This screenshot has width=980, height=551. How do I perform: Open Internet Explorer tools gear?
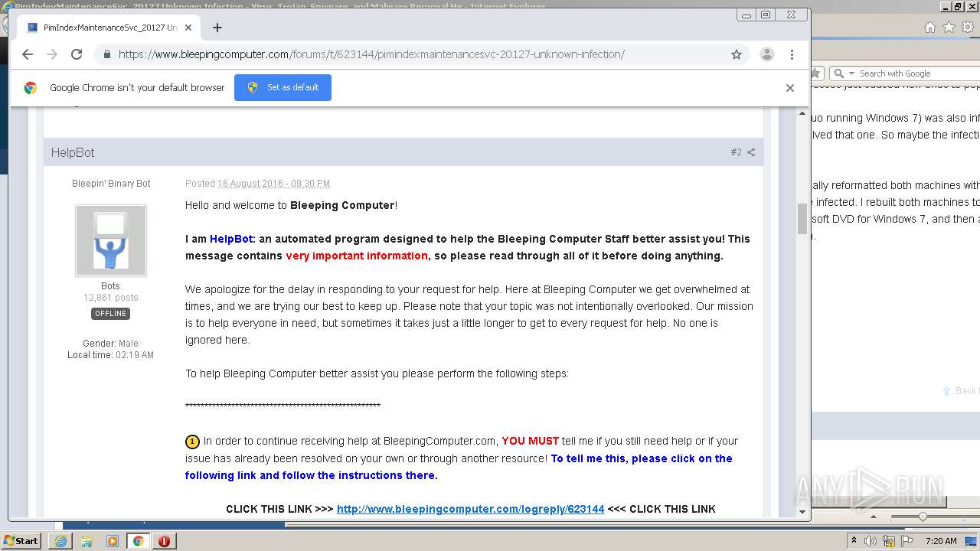tap(968, 28)
